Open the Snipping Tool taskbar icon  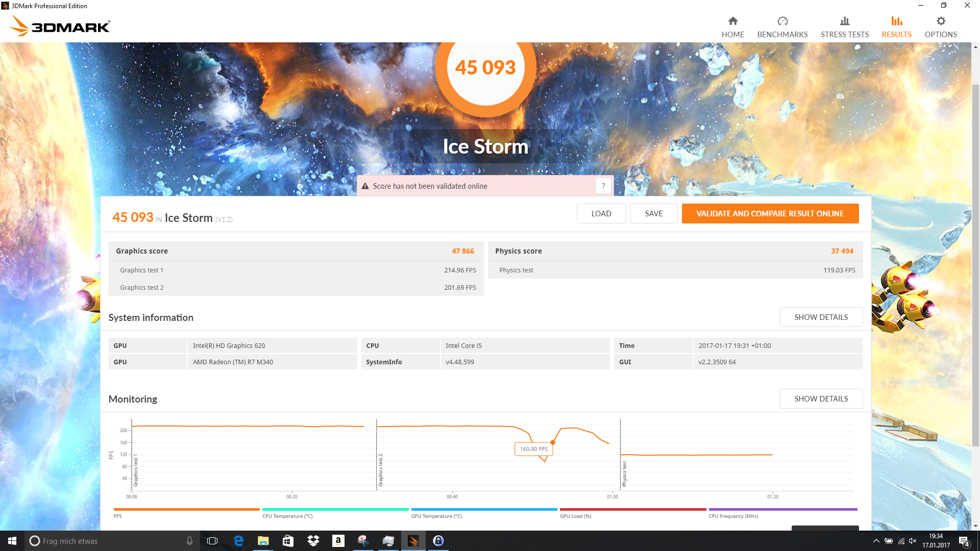(363, 541)
